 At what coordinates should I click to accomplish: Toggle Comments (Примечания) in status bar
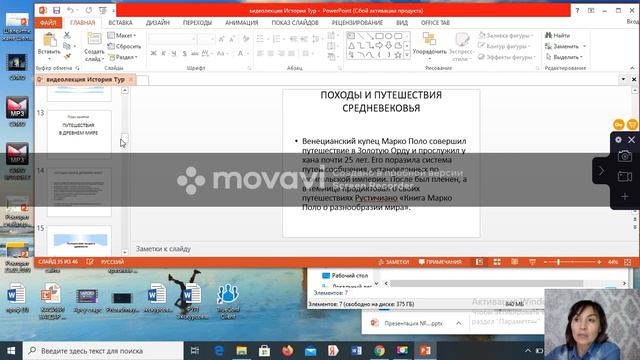point(440,262)
